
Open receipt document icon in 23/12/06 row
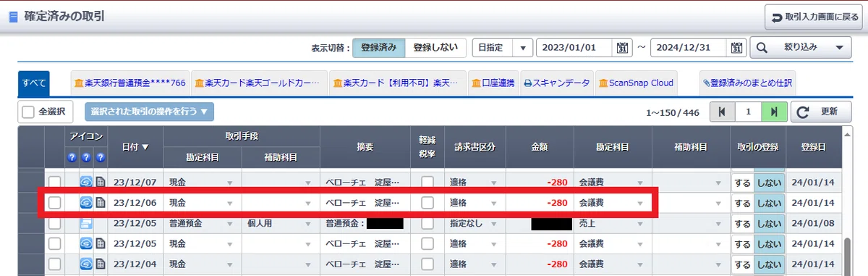point(101,202)
